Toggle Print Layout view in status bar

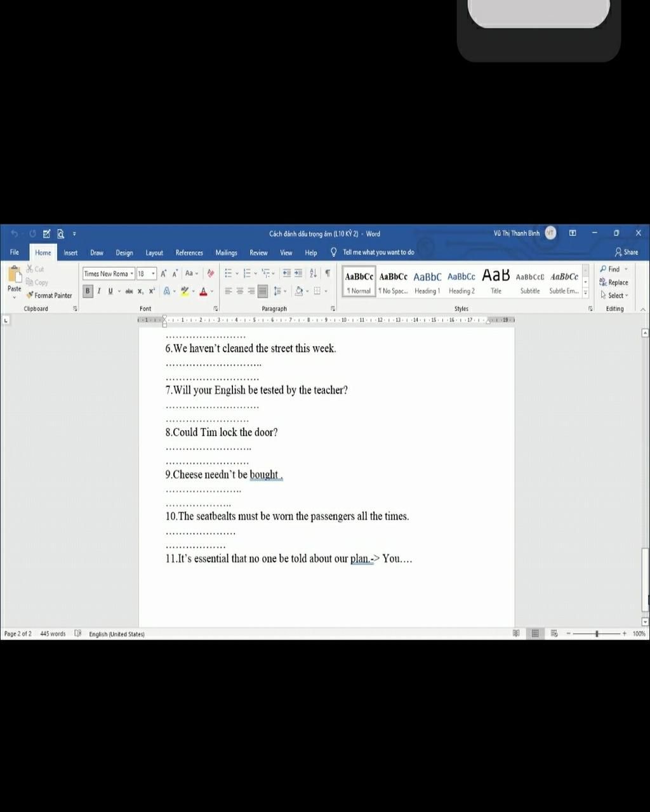(x=535, y=633)
